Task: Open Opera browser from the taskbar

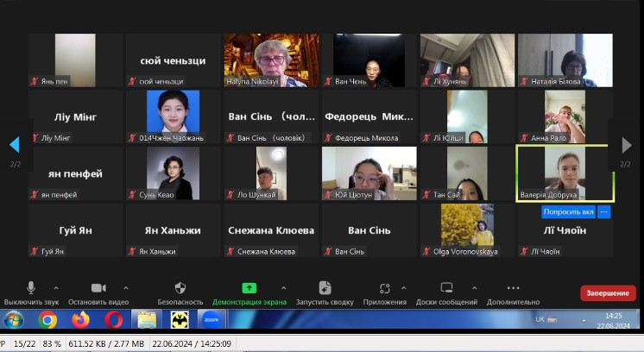Action: pos(113,319)
